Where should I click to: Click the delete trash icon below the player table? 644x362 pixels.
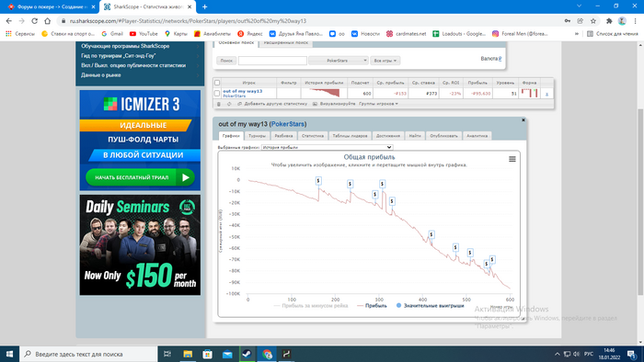(219, 104)
